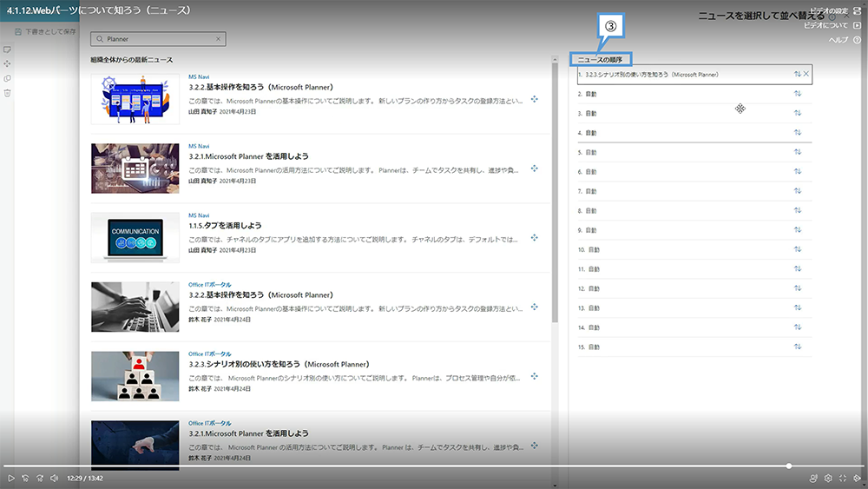This screenshot has width=868, height=489.
Task: Reorder slot 12 自動
Action: point(798,288)
